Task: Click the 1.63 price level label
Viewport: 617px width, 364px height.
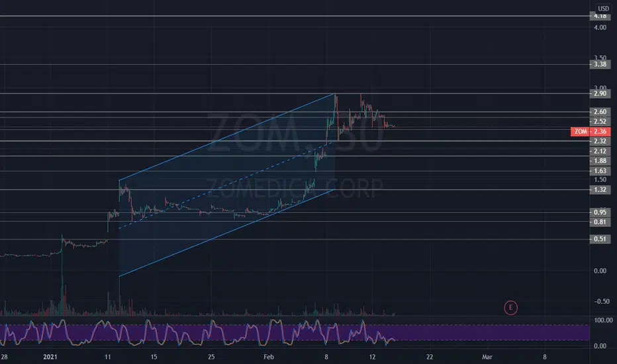Action: click(x=600, y=171)
